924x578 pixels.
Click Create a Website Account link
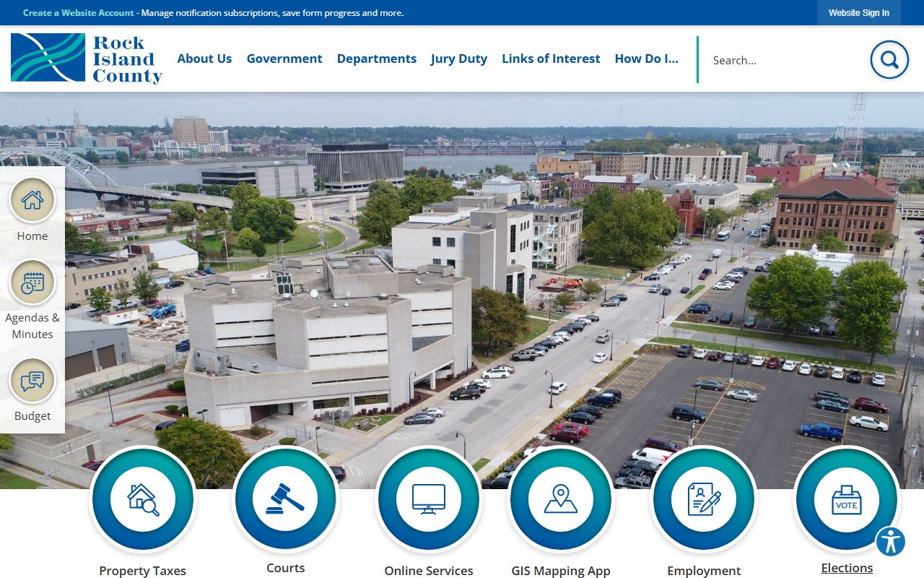coord(79,13)
